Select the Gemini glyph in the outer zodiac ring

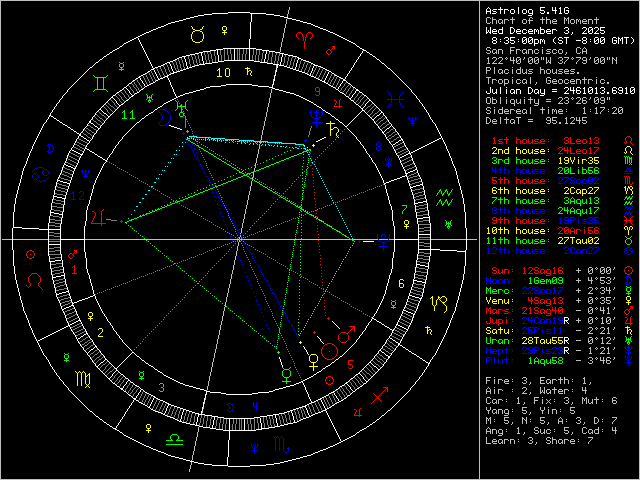click(x=100, y=83)
